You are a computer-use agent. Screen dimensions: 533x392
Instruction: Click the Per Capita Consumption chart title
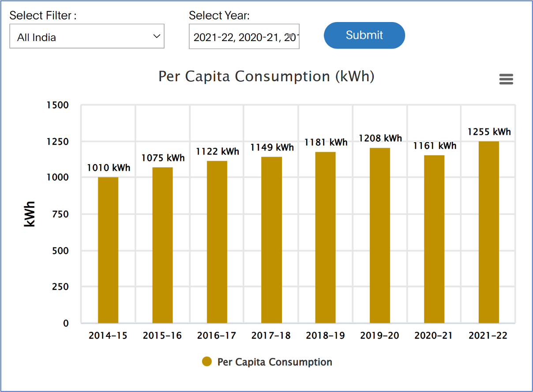(266, 76)
